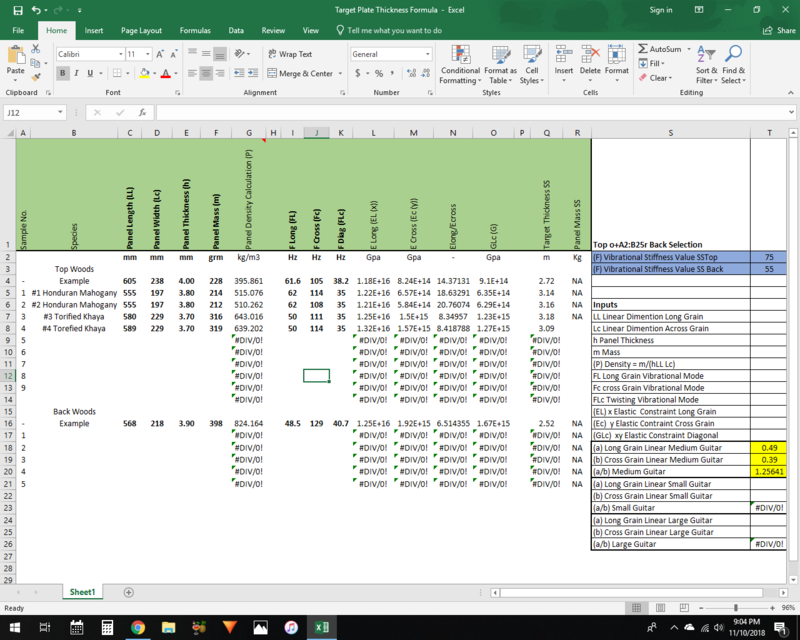Click the yellow fill color swatch
Screen dimensions: 800x640
(x=144, y=73)
